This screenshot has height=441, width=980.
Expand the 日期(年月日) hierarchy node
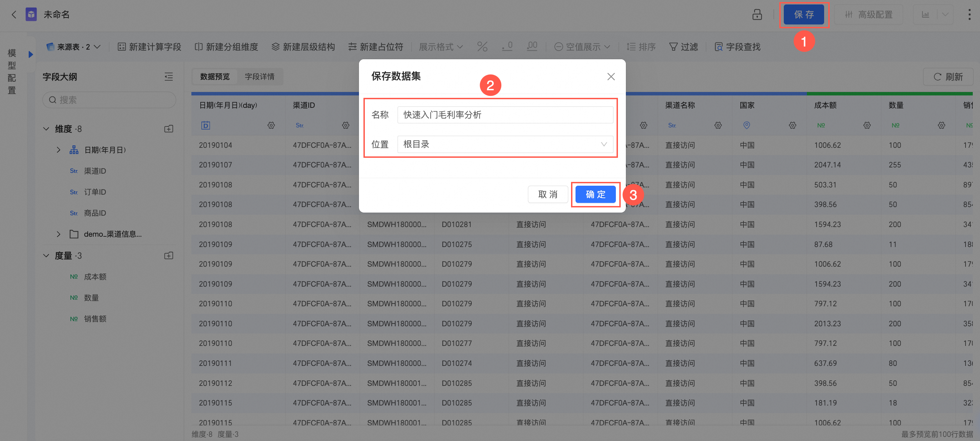[58, 150]
